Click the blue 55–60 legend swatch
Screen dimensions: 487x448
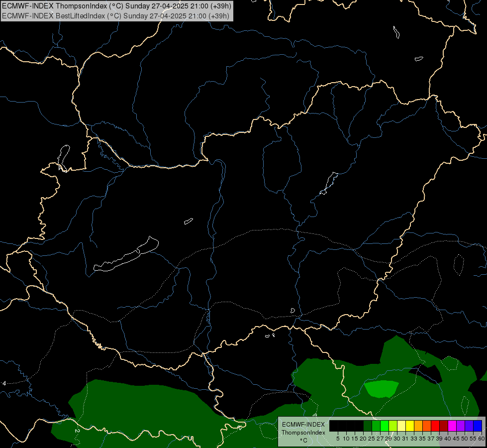tap(478, 426)
